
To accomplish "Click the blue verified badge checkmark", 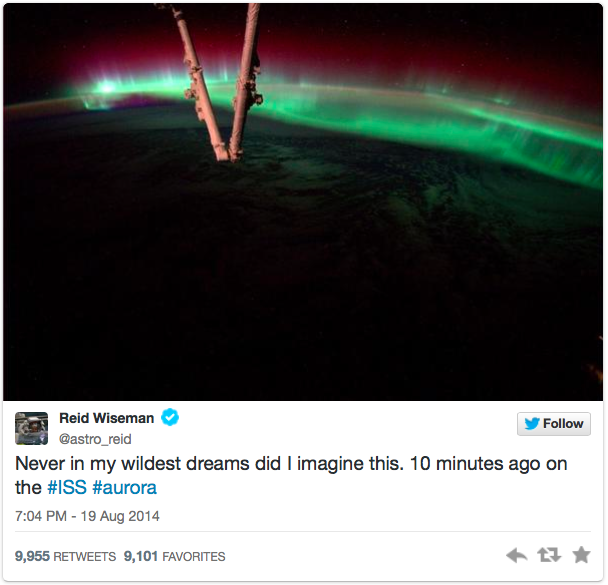I will click(x=170, y=417).
